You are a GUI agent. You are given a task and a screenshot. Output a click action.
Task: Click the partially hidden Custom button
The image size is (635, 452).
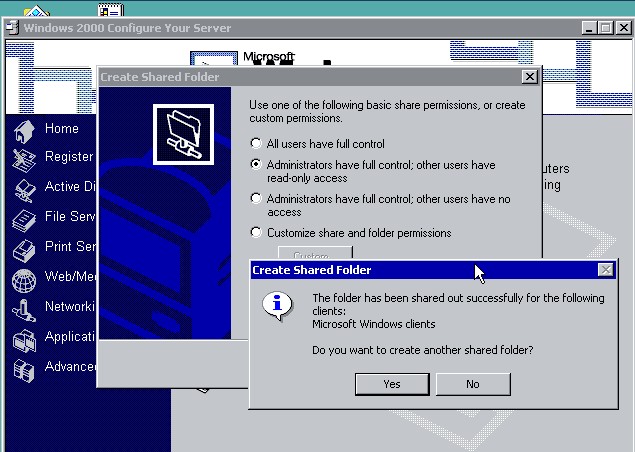[x=315, y=253]
